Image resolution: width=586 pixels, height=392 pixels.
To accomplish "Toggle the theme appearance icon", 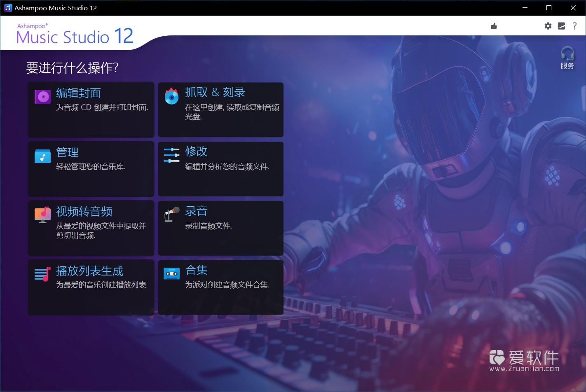I will tap(561, 26).
